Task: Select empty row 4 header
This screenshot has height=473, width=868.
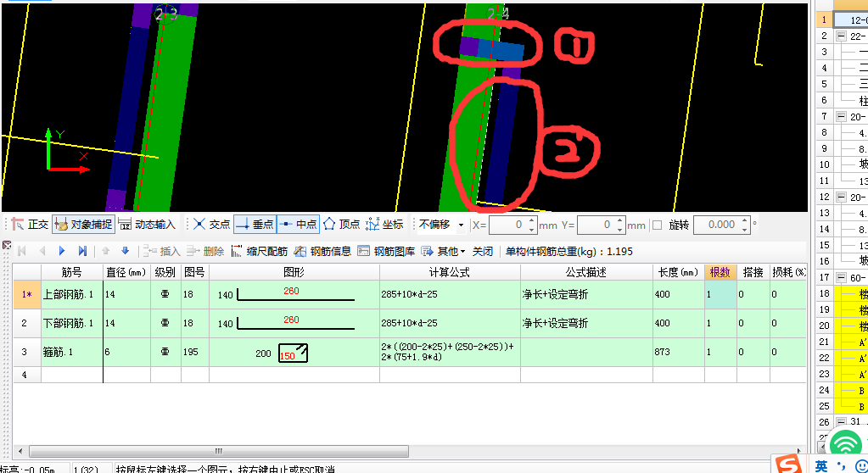Action: point(27,375)
